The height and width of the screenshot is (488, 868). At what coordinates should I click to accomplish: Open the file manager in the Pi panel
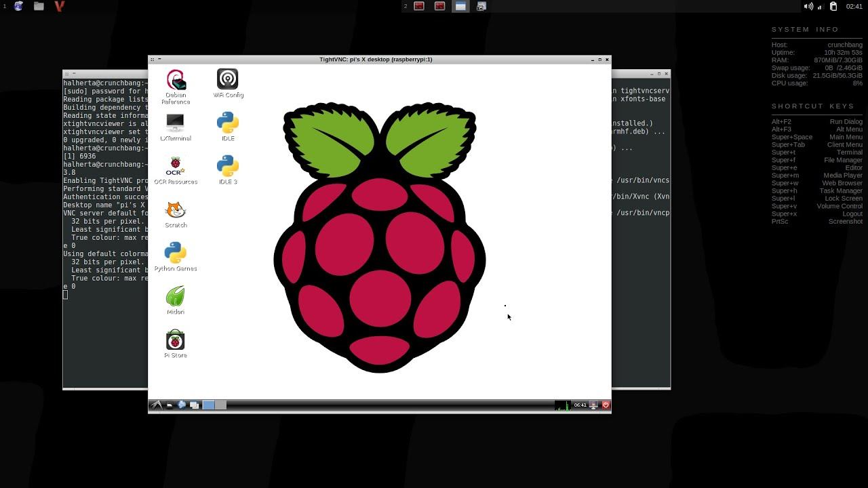[170, 405]
